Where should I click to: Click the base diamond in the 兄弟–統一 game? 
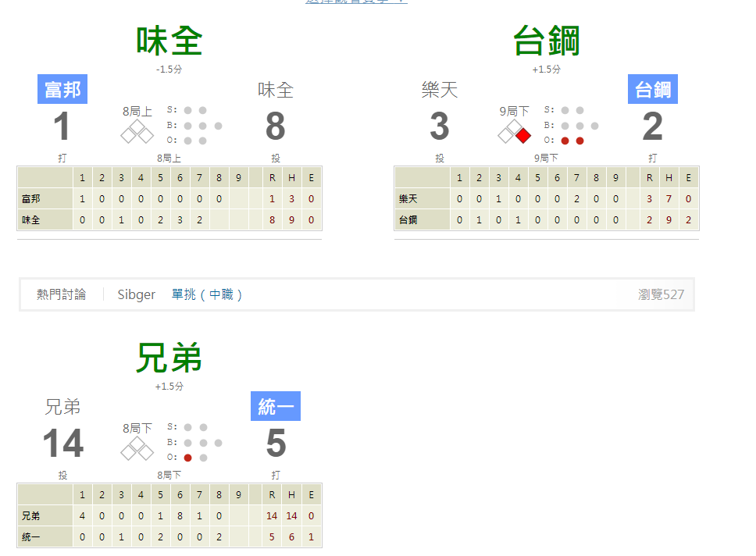(137, 449)
